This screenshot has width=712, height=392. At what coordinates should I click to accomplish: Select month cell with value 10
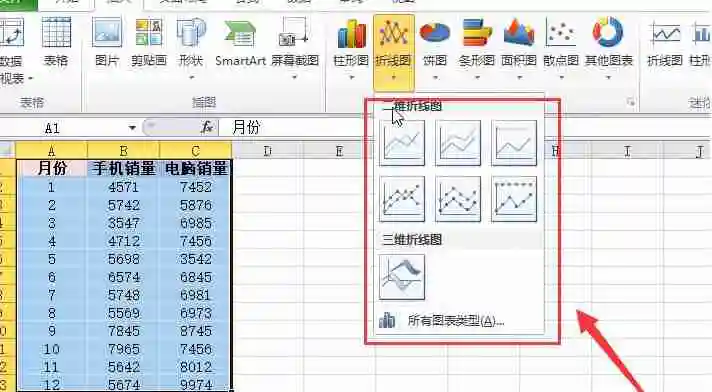coord(51,349)
